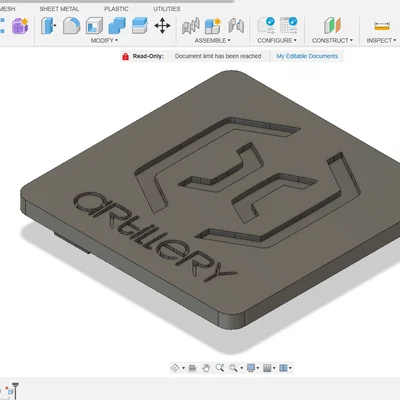Select the Offset Plane construct icon

[332, 26]
